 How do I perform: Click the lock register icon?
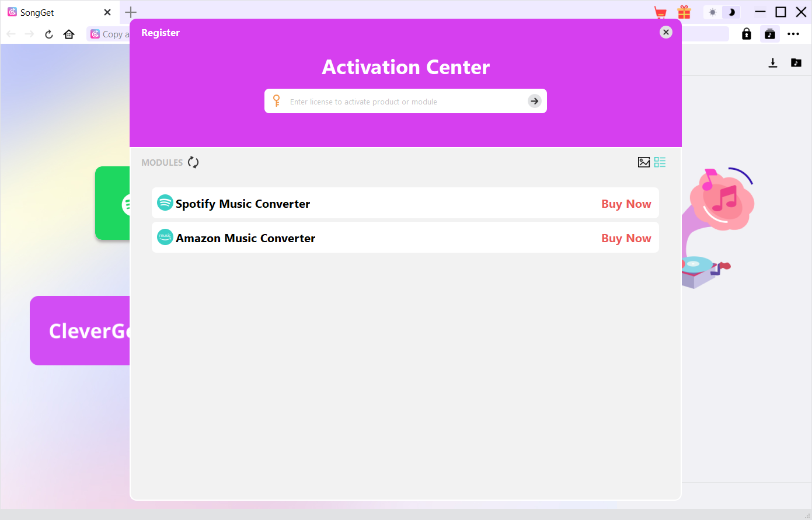click(746, 34)
